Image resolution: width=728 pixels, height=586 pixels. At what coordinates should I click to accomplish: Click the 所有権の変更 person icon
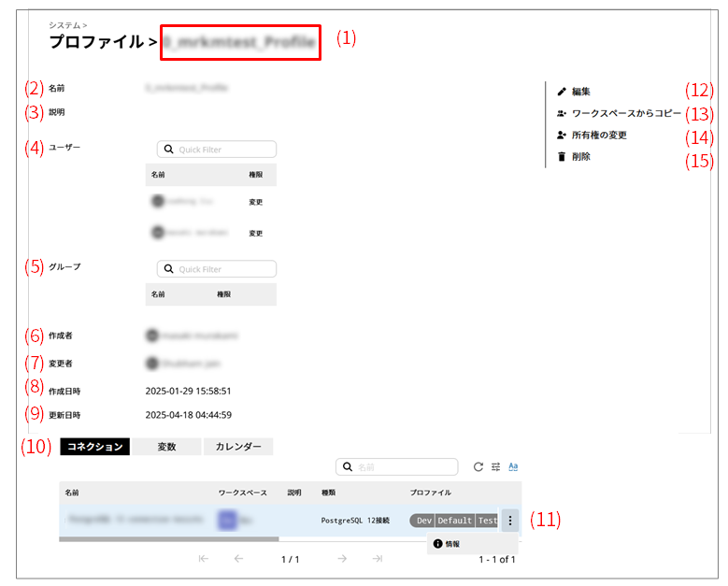tap(562, 136)
